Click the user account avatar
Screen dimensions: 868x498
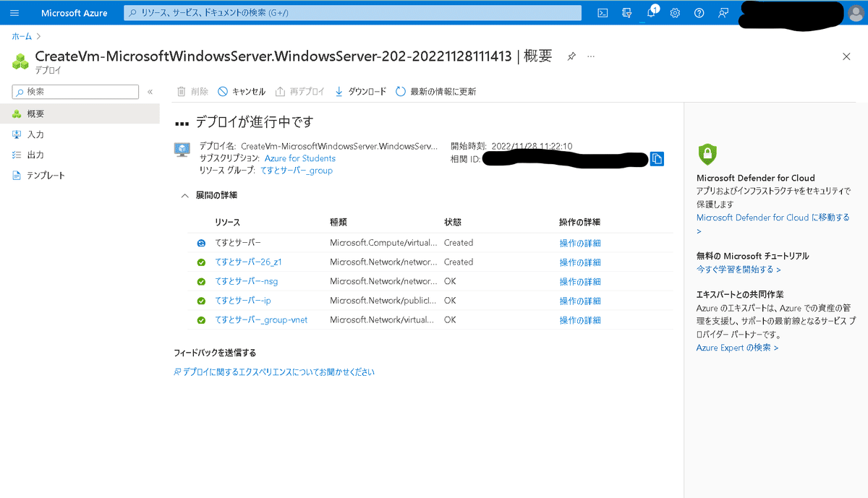[x=856, y=13]
